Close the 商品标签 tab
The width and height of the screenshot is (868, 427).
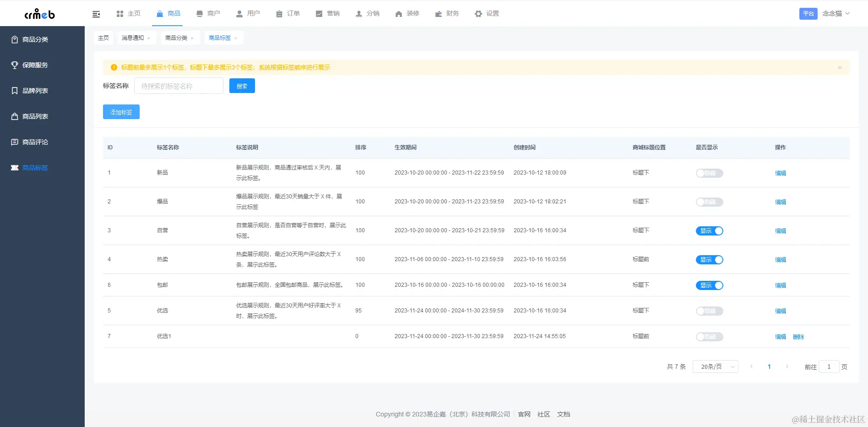tap(235, 38)
